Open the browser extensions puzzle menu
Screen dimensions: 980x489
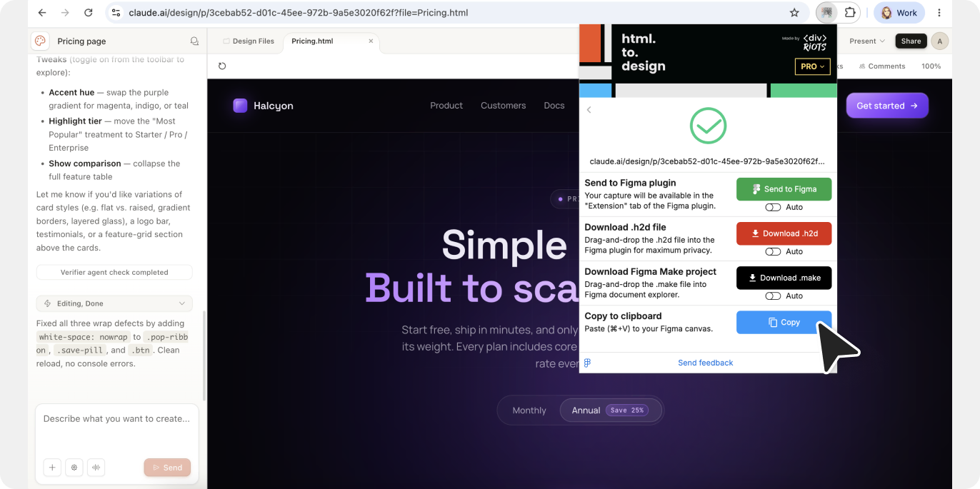(850, 13)
